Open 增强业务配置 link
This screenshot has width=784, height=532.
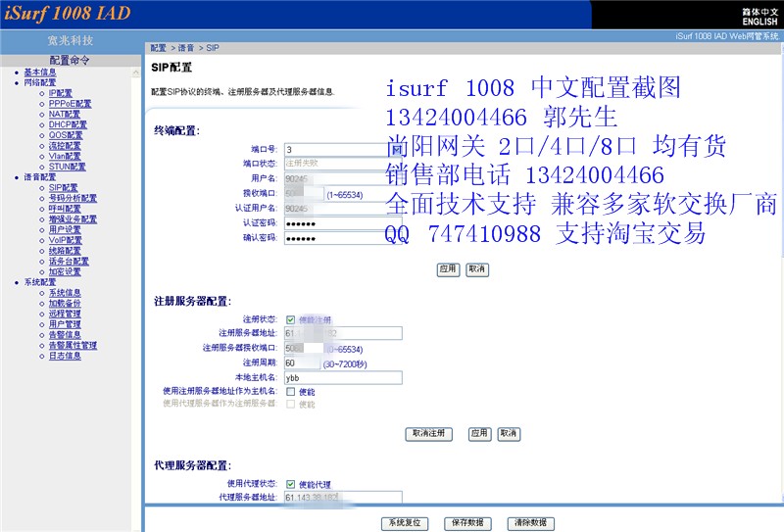pyautogui.click(x=73, y=219)
